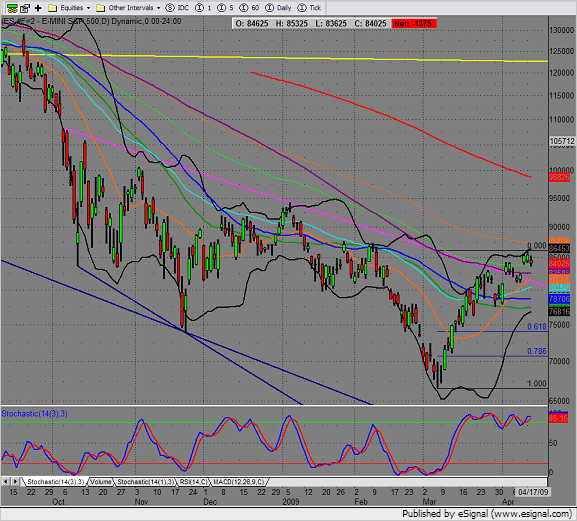The height and width of the screenshot is (521, 577).
Task: Switch to the Daily interval
Action: point(278,8)
